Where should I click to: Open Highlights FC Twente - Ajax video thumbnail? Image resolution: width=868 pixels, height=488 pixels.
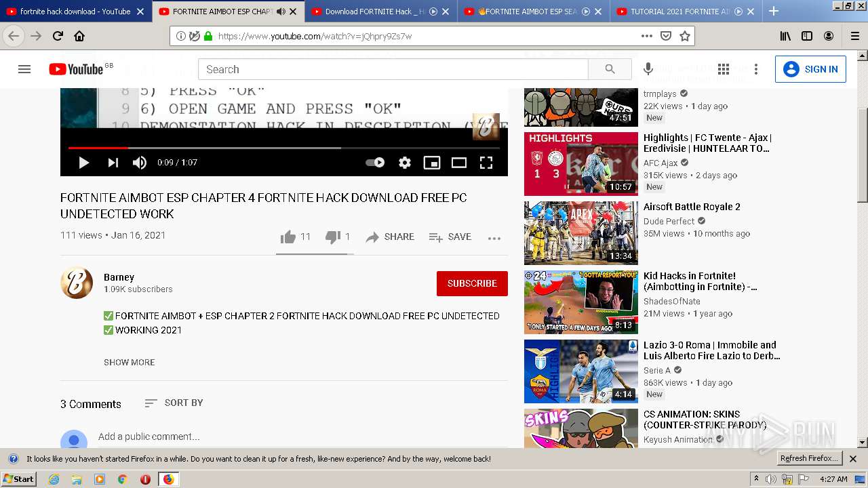(581, 164)
